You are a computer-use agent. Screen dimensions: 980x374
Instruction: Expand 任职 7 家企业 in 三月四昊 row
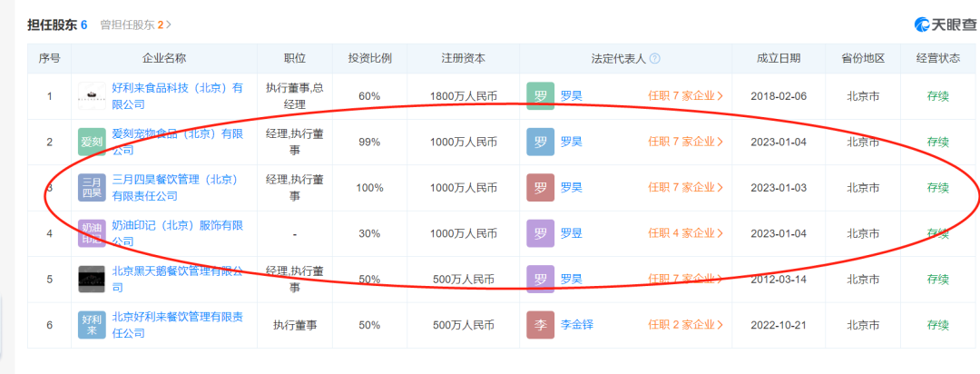[x=686, y=188]
